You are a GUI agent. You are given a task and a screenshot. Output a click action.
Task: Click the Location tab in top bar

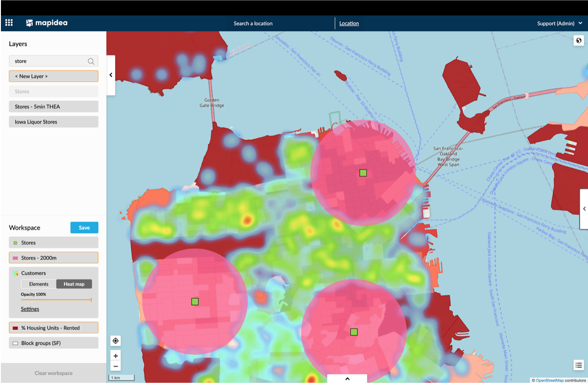point(349,23)
